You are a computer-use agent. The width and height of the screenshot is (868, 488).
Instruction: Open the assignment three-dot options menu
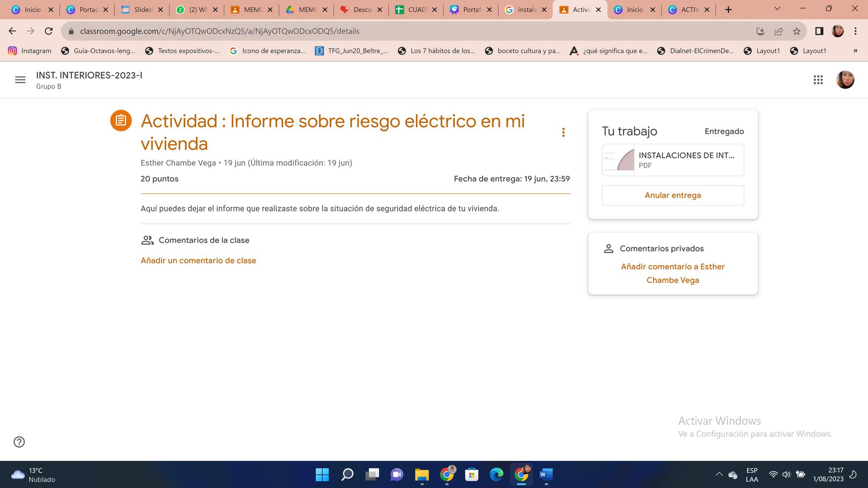pos(563,132)
